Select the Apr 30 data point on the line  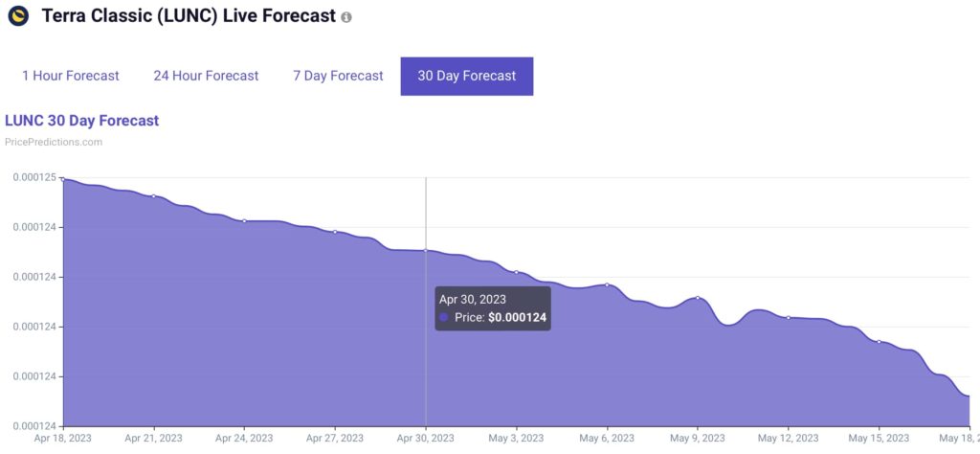[x=426, y=251]
